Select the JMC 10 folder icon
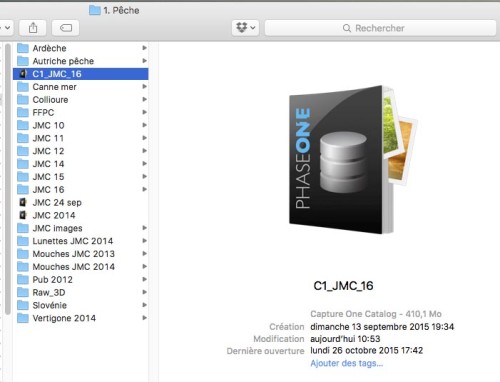The height and width of the screenshot is (382, 500). click(23, 125)
